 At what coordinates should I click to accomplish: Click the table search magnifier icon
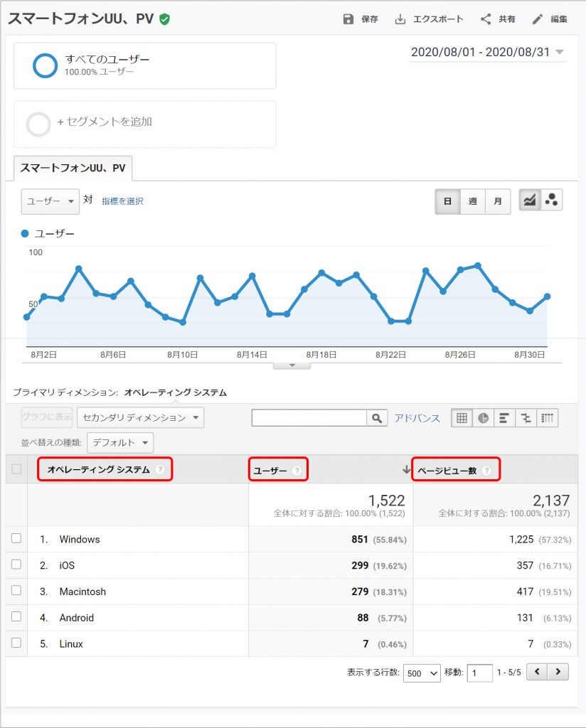377,418
